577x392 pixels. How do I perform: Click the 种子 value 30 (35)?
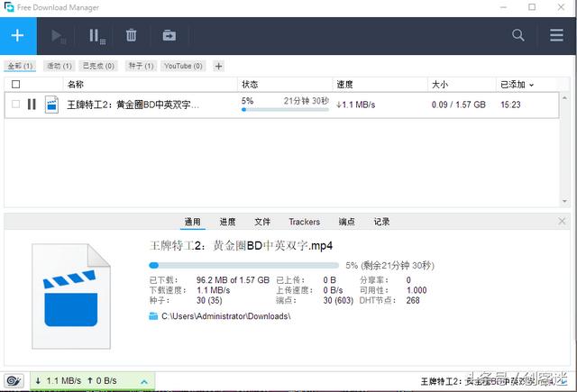point(209,300)
